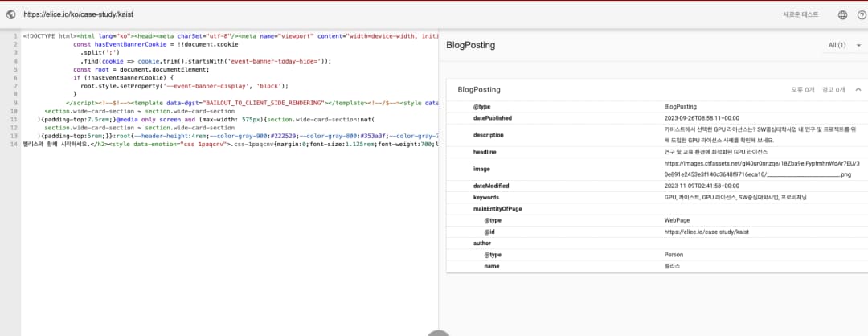Screen dimensions: 868x336
Task: Click the 경고 0개 warning count
Action: click(833, 89)
